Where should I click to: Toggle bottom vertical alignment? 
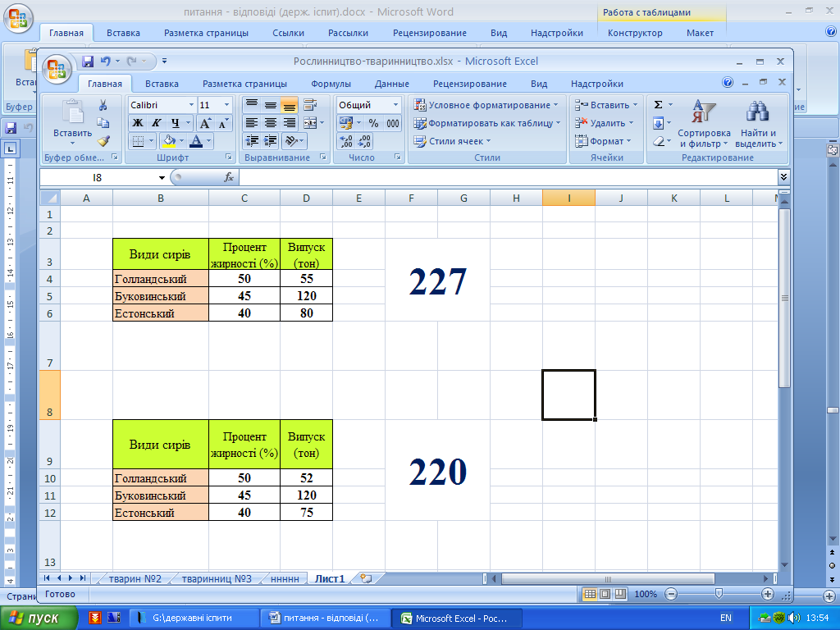click(x=290, y=104)
